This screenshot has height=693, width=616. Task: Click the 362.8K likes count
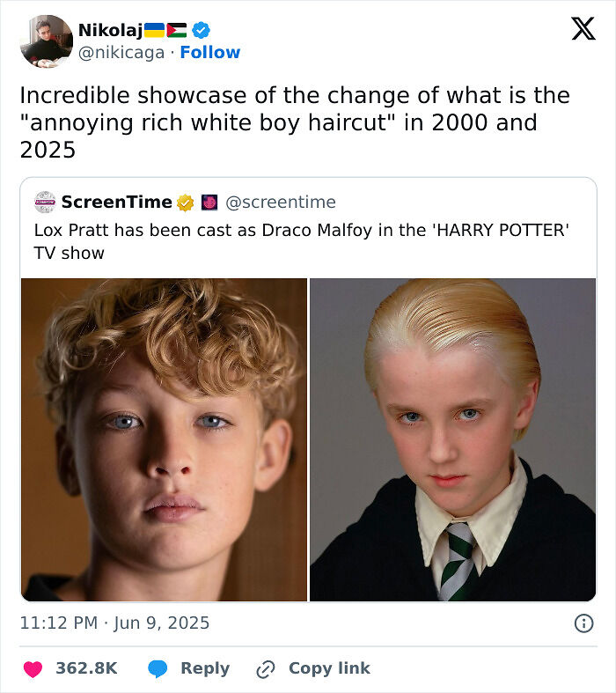(86, 668)
